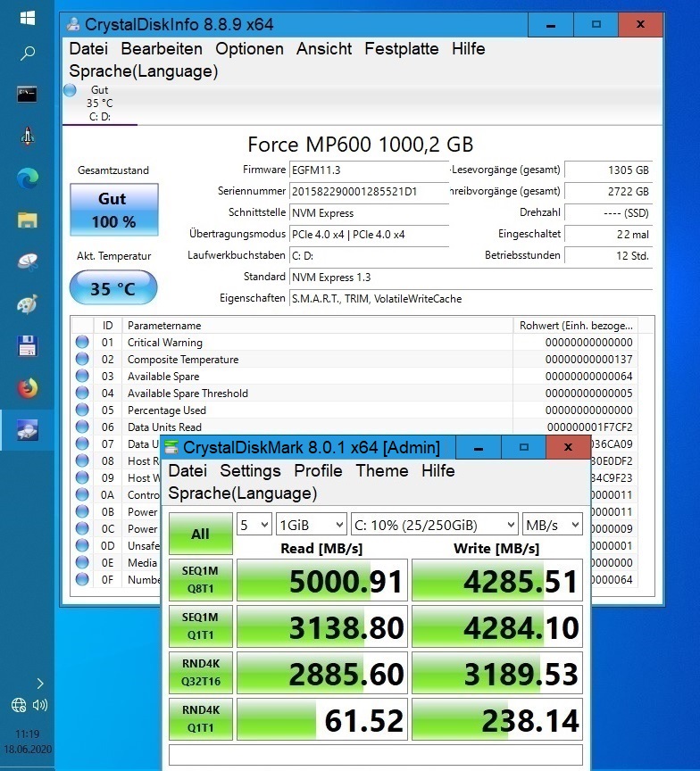Click the Percentage Used status circle

[82, 410]
